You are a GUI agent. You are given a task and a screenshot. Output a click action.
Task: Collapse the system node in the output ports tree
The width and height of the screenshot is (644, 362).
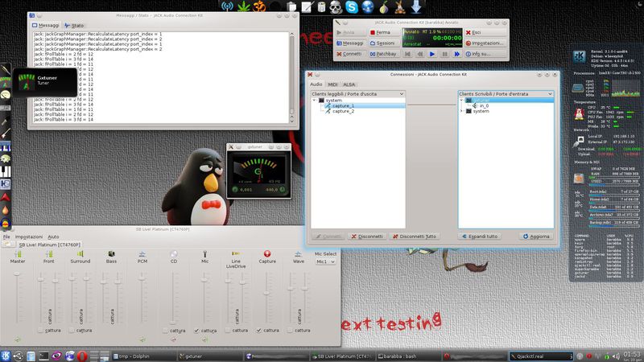(x=315, y=100)
